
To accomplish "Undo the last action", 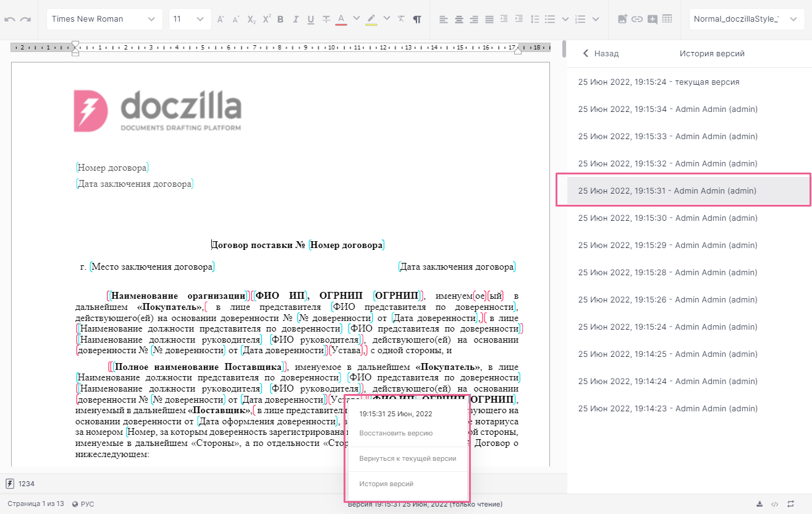I will (10, 19).
